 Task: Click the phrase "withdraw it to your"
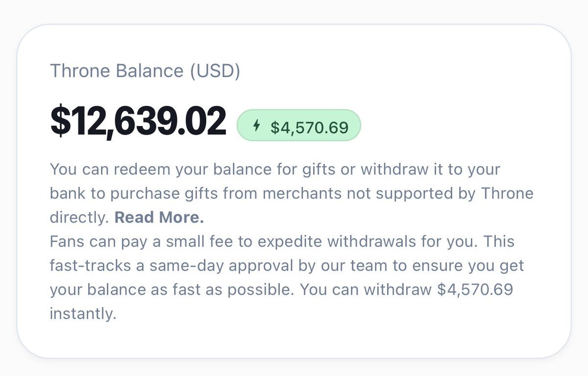point(430,170)
